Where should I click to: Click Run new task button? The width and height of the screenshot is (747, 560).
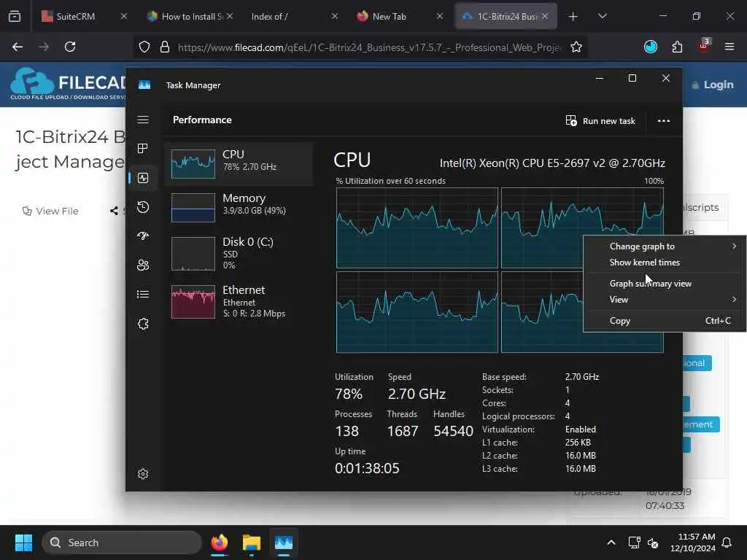600,121
